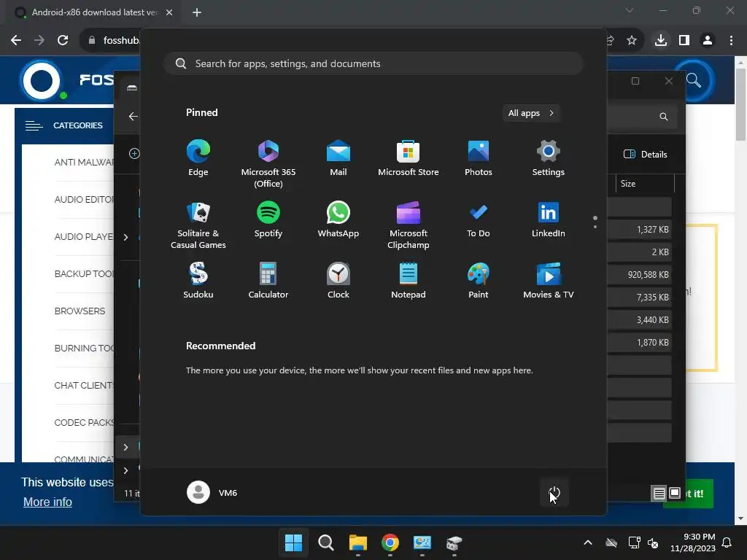Open Microsoft Store
The image size is (747, 560).
[409, 158]
